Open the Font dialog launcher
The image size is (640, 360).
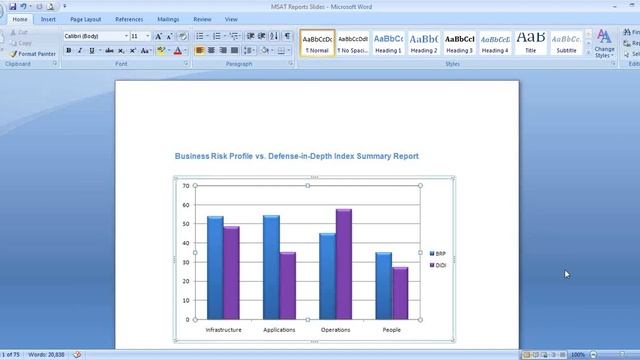pyautogui.click(x=186, y=64)
